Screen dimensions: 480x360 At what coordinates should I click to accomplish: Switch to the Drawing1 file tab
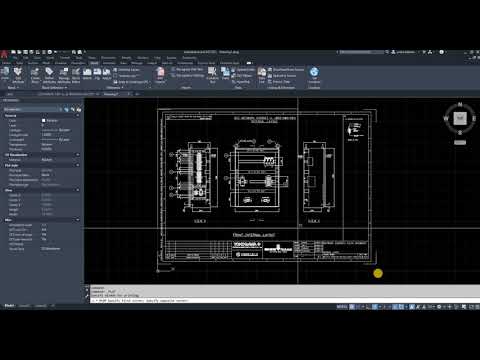click(x=111, y=94)
